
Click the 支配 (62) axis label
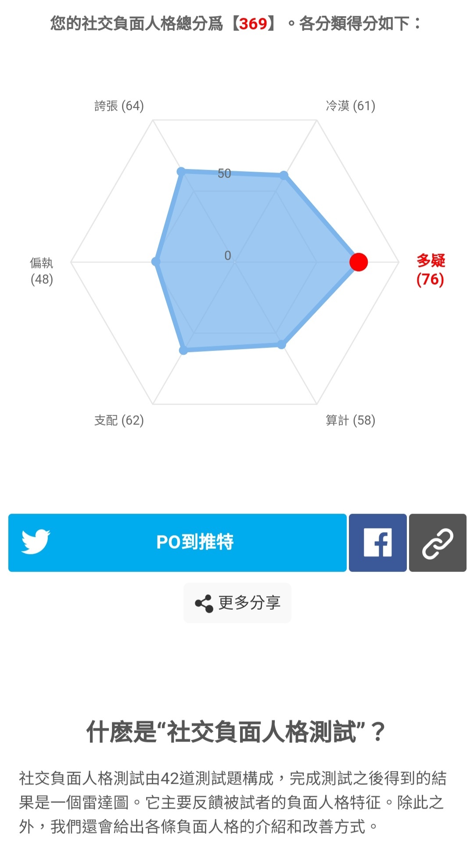[119, 420]
